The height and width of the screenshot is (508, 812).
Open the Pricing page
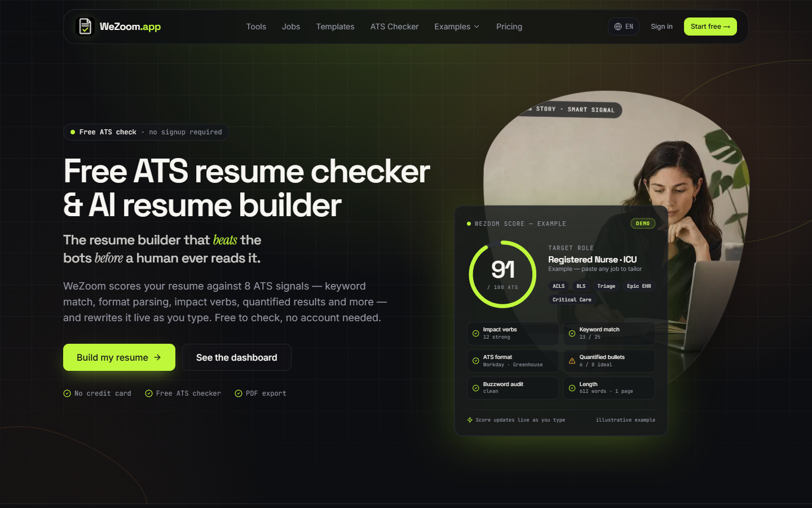509,27
